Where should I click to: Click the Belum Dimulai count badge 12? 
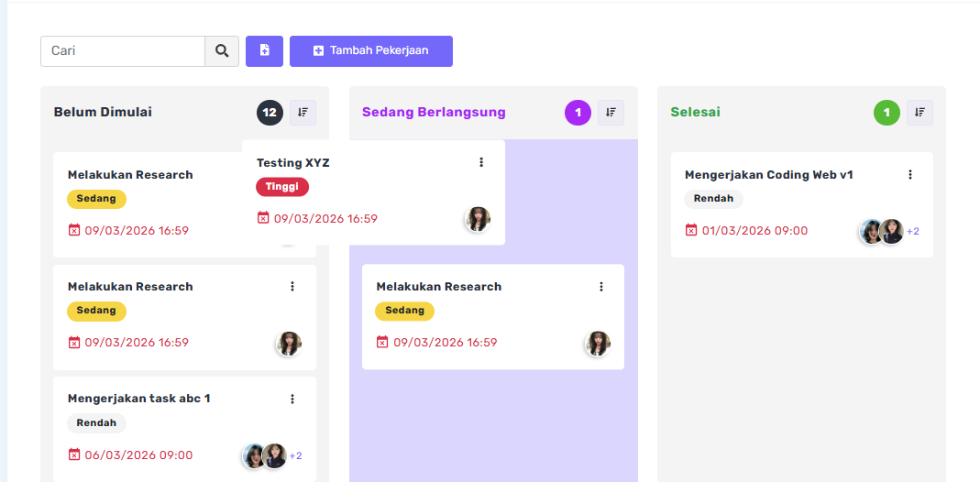270,113
